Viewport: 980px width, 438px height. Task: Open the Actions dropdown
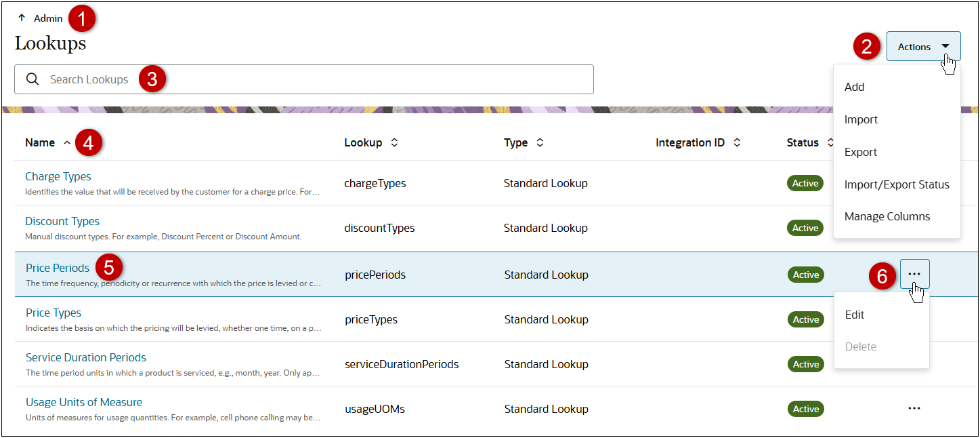(923, 46)
